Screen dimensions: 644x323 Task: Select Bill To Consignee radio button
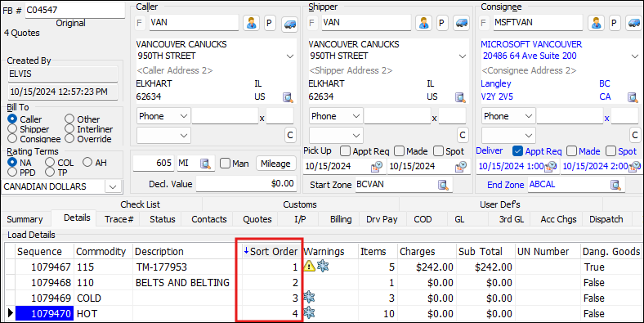point(13,139)
